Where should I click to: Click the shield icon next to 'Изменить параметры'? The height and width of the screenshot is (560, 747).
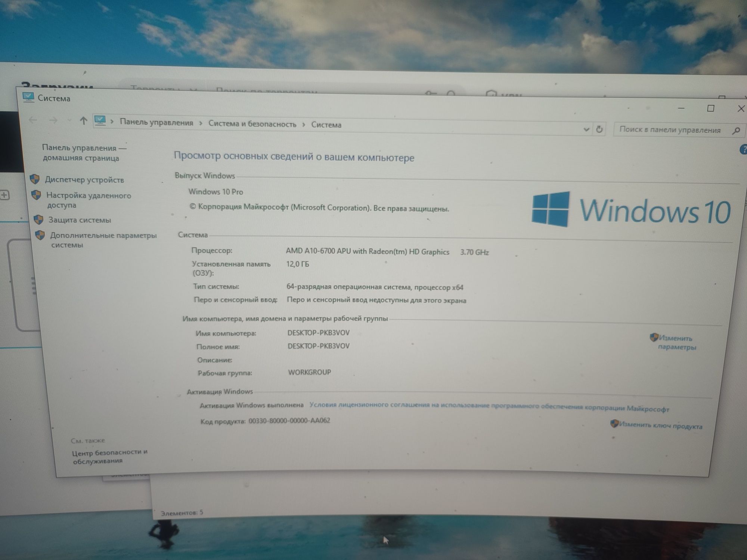[x=654, y=337]
